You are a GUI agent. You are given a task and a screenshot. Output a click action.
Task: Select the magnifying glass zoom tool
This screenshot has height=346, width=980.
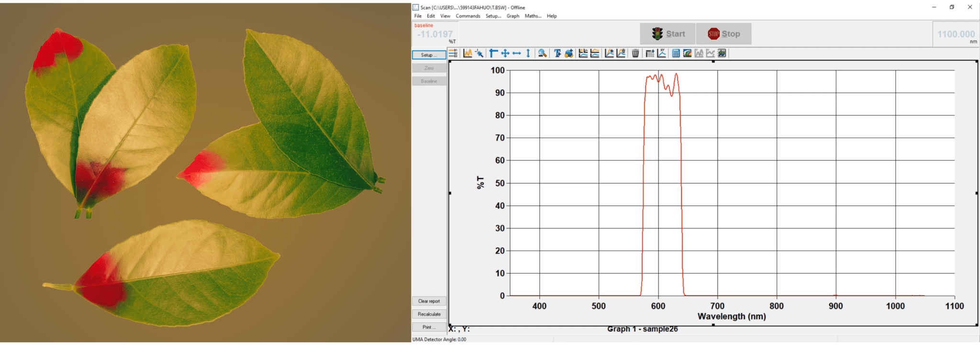542,54
